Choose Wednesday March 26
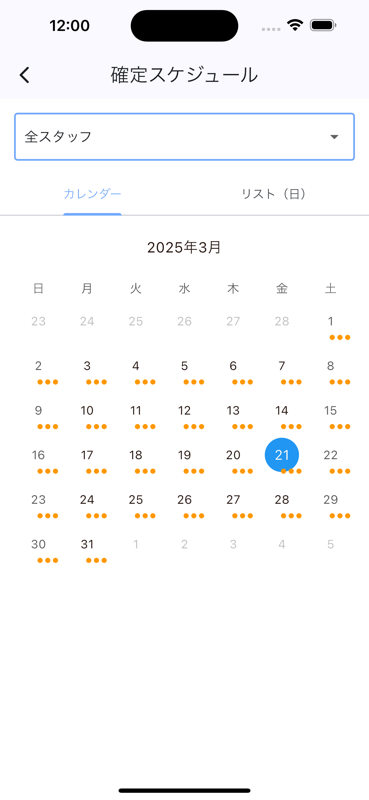The width and height of the screenshot is (369, 800). pyautogui.click(x=184, y=499)
